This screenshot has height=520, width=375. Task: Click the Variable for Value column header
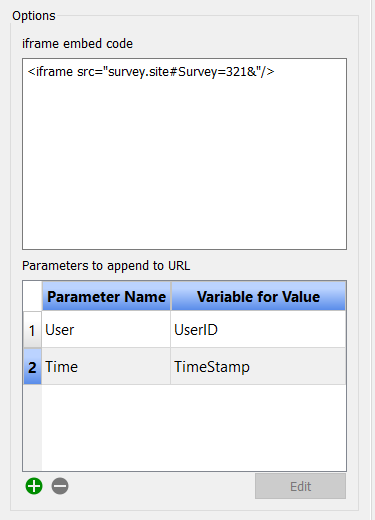tap(258, 296)
